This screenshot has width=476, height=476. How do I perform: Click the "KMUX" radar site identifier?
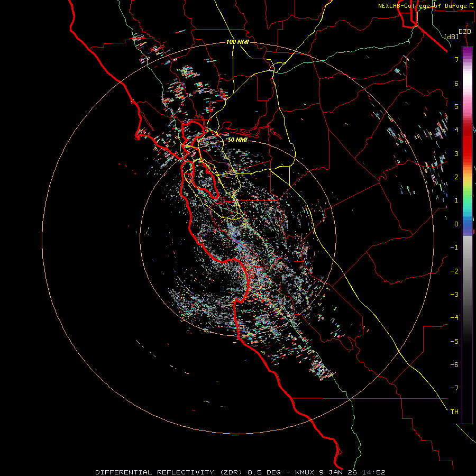(305, 472)
